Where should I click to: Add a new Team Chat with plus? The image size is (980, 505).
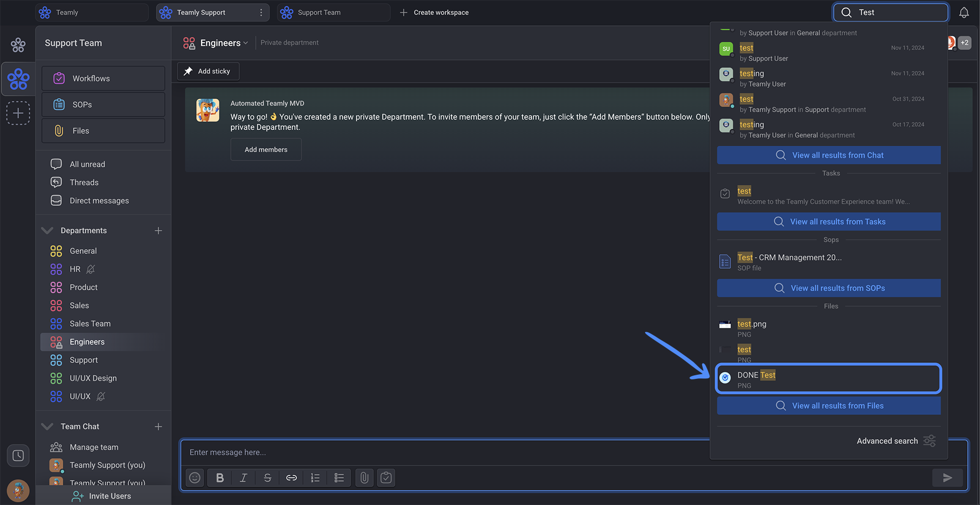click(x=158, y=427)
